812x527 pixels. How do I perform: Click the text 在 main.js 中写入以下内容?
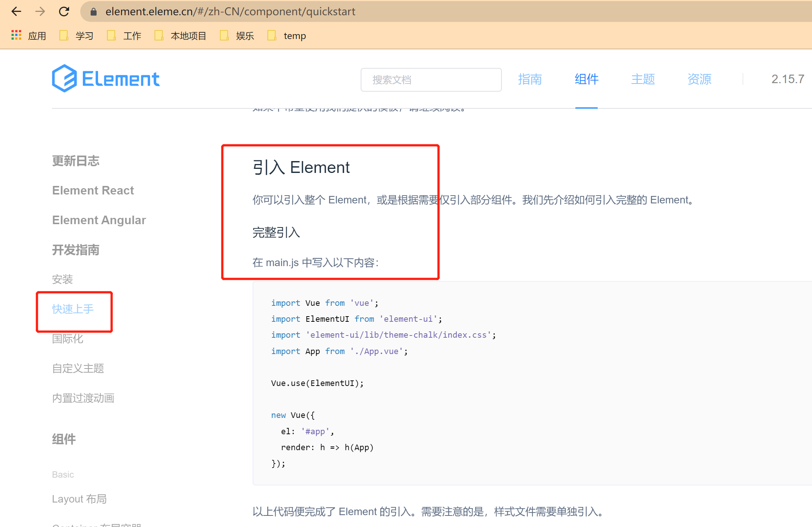click(x=316, y=262)
